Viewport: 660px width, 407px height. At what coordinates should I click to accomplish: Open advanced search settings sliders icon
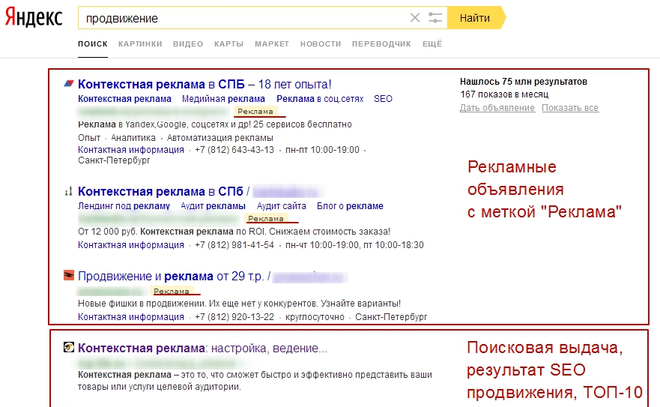tap(435, 18)
